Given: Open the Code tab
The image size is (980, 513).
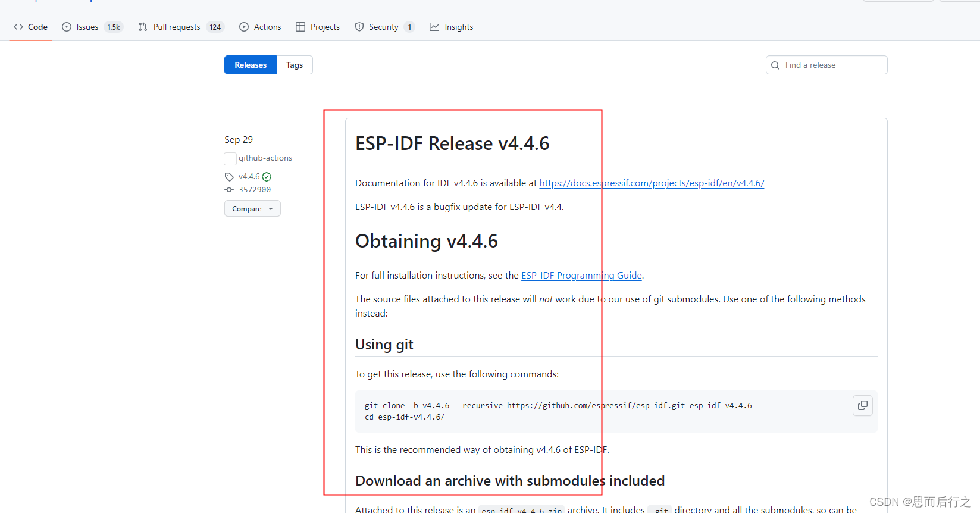Looking at the screenshot, I should coord(30,27).
